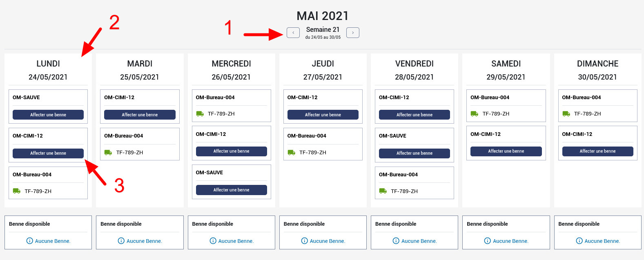644x260 pixels.
Task: Assign a benne to Mercredi OM-SAUVE
Action: (231, 190)
